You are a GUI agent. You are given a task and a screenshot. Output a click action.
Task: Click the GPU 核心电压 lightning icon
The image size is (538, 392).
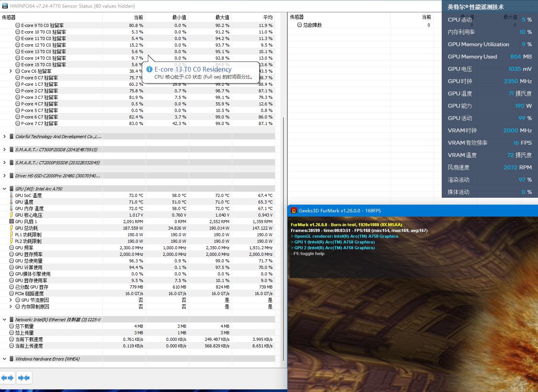click(12, 215)
